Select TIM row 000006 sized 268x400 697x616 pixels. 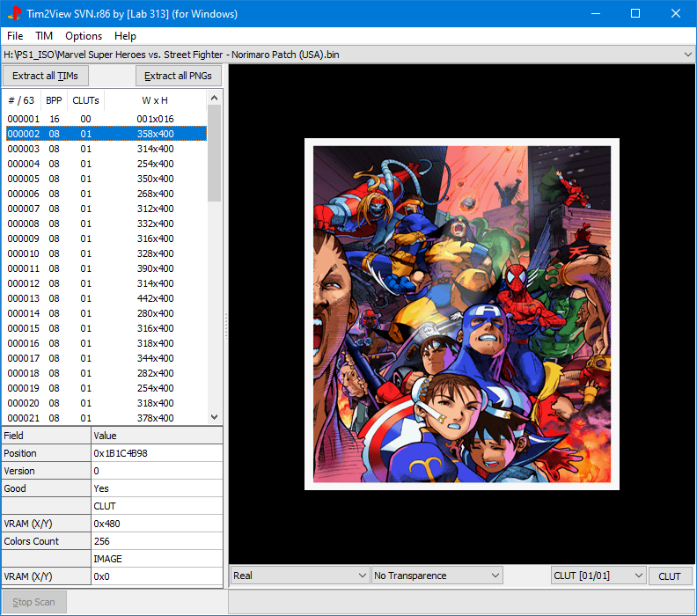point(106,194)
